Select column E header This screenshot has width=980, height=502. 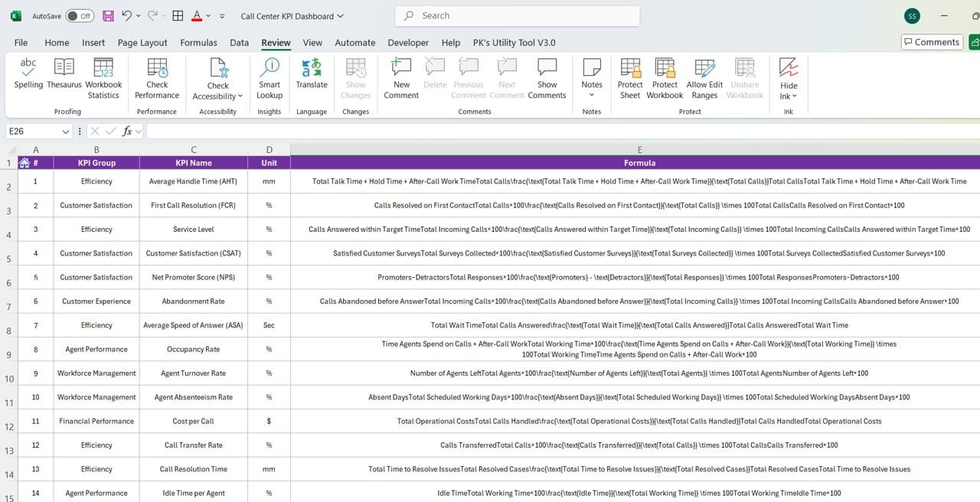click(x=635, y=150)
